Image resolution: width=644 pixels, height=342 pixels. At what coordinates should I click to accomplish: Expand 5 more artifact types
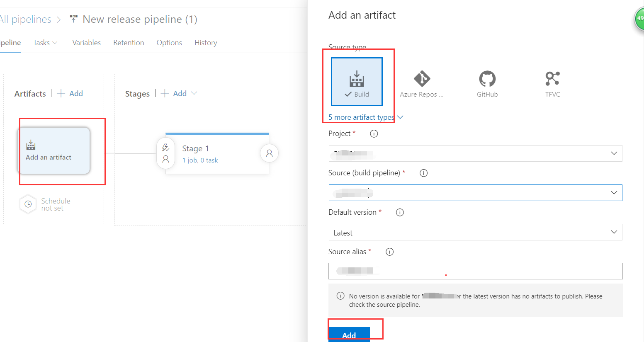coord(366,117)
